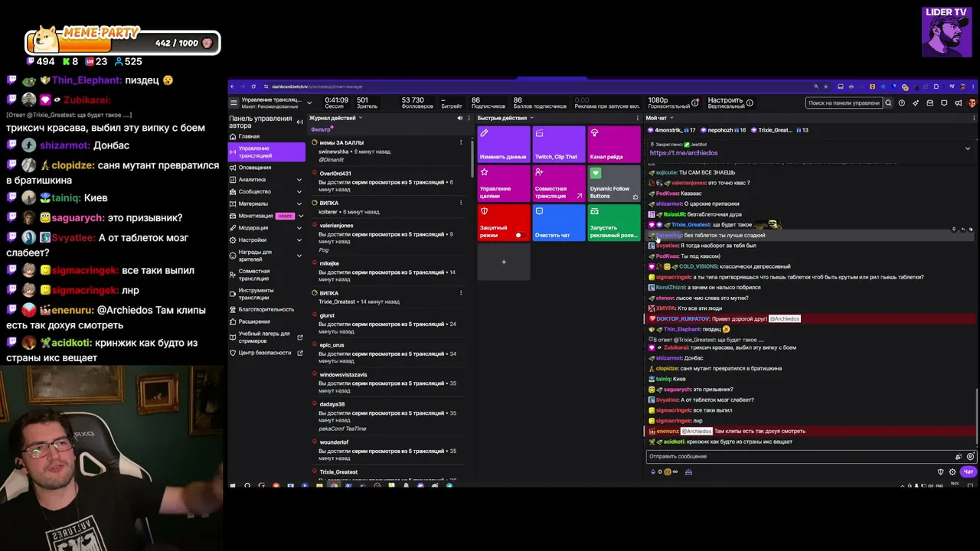Open options for мемы ЗА БАЛЛЫ redemption

pos(461,142)
